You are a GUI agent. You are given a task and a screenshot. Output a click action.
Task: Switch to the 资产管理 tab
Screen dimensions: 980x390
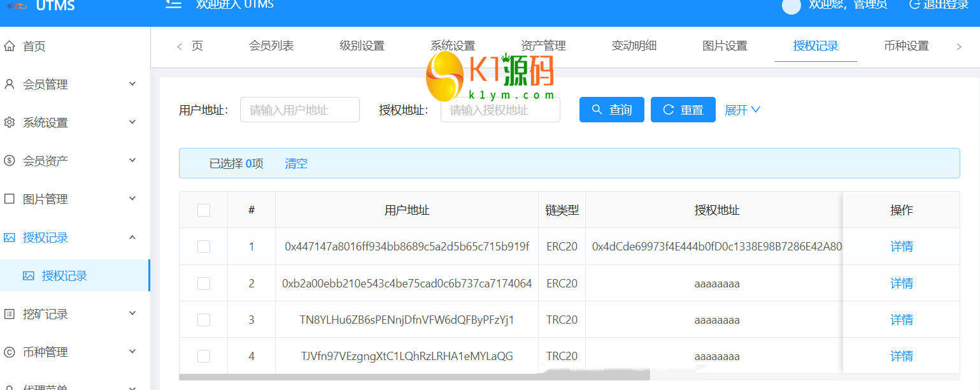click(543, 46)
